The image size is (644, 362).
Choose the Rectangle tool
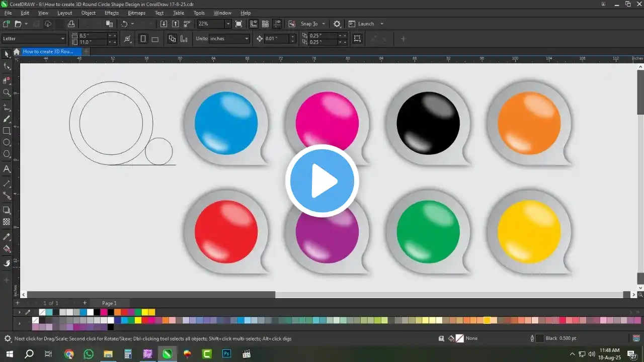point(7,131)
